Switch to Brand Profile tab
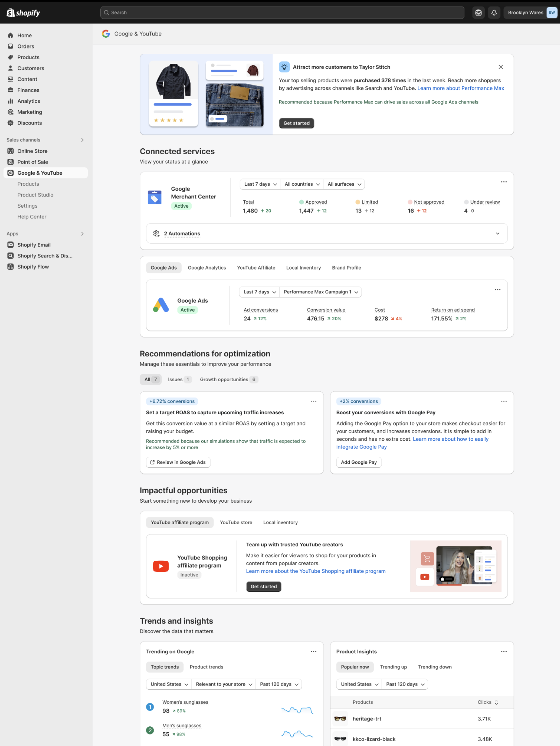The image size is (560, 746). [346, 268]
